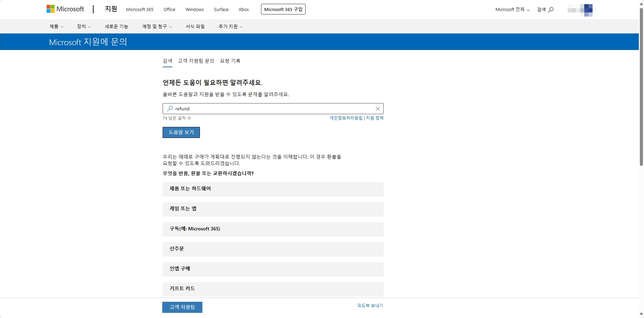Click the Microsoft 지원에 문의 heading
Screen dimensions: 644x318
(x=88, y=42)
